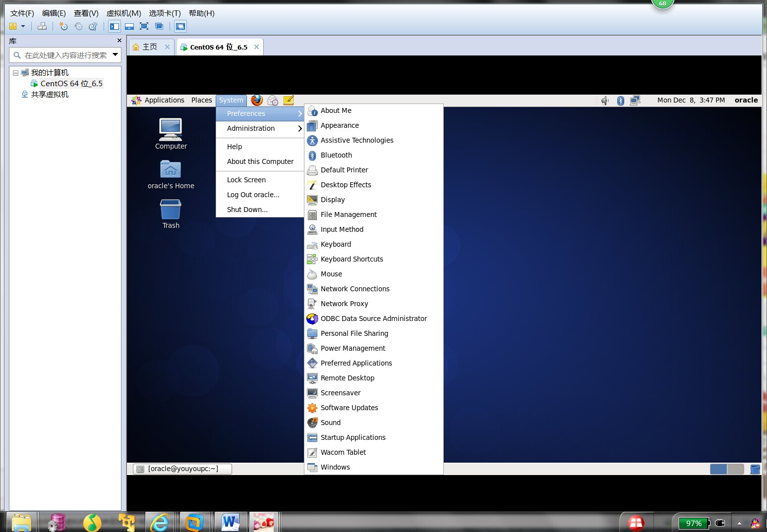
Task: Click the Unity mode toolbar icon
Action: point(159,26)
